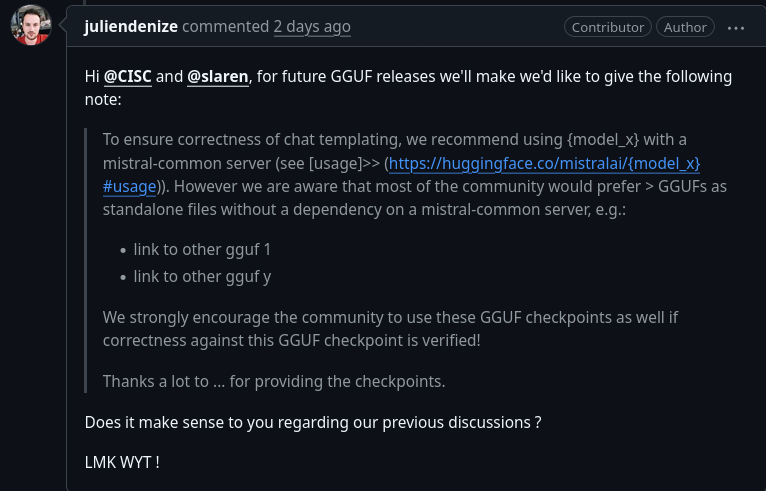The height and width of the screenshot is (491, 766).
Task: Click the '2 days ago' timestamp link
Action: 312,26
